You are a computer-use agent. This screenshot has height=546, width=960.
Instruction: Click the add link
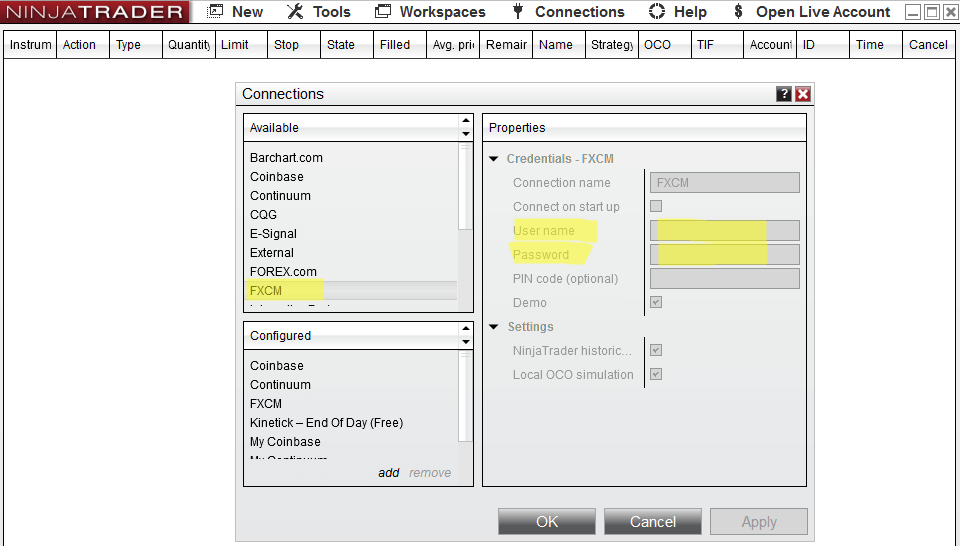coord(389,473)
